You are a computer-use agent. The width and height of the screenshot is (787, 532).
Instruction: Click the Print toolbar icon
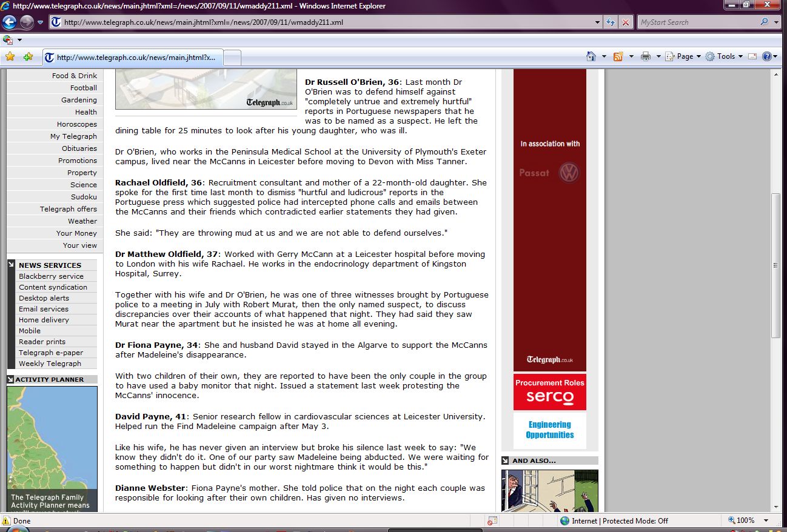pos(646,56)
